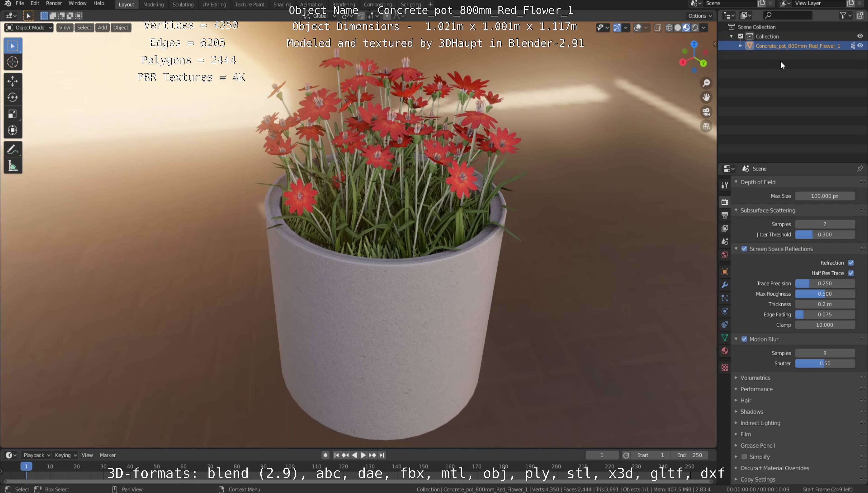The image size is (868, 493).
Task: Click the End frame field
Action: (x=689, y=455)
